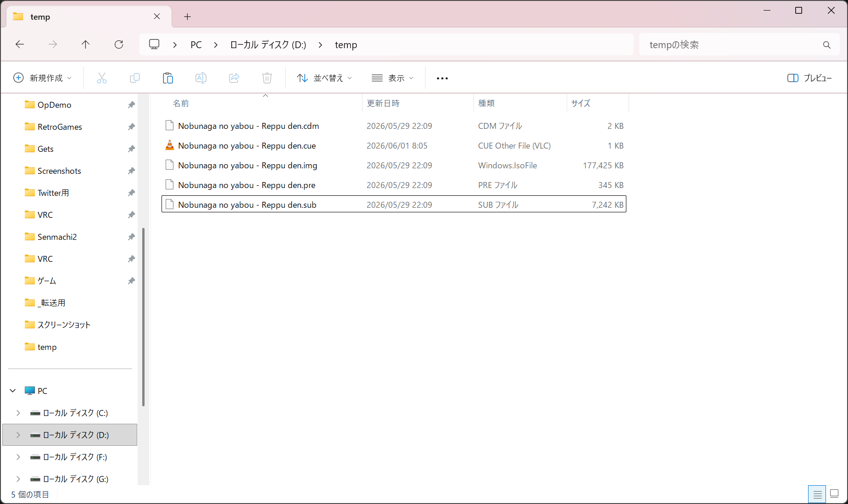848x504 pixels.
Task: Toggle the プレビュー preview pane
Action: click(809, 78)
